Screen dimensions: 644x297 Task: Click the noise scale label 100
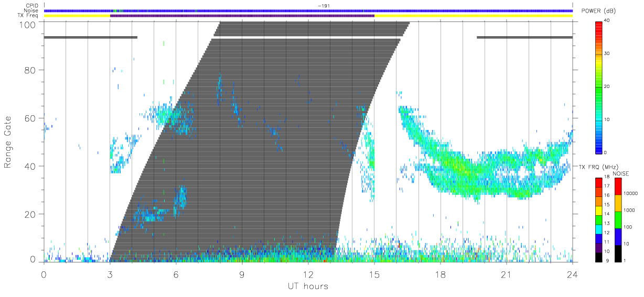click(627, 227)
